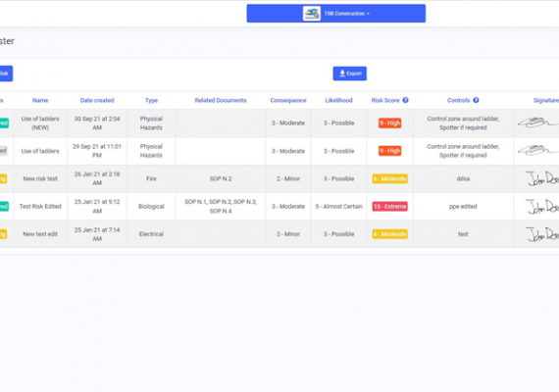Click '25 Jan 21 at 7:14 AM' date
This screenshot has height=392, width=559.
click(97, 234)
